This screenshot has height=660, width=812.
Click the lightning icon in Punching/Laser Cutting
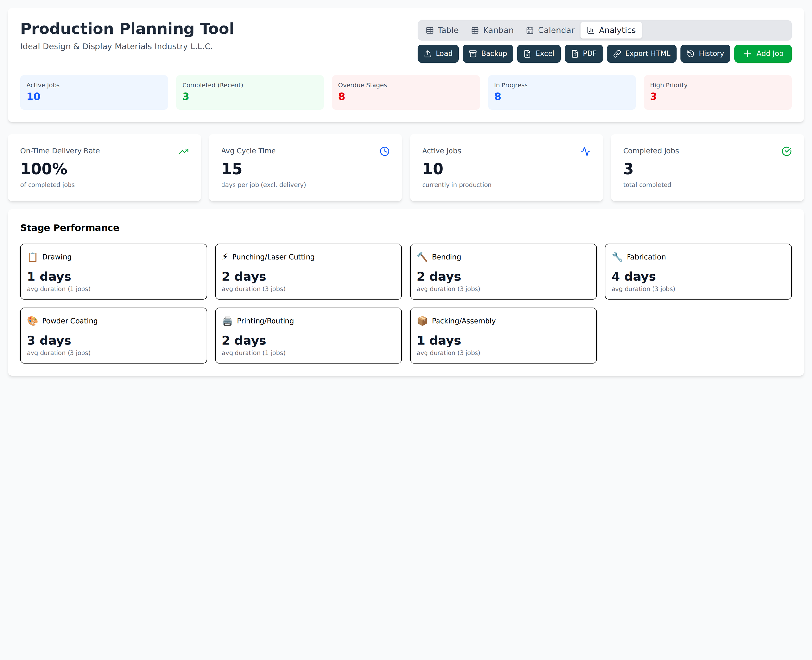[x=225, y=257]
